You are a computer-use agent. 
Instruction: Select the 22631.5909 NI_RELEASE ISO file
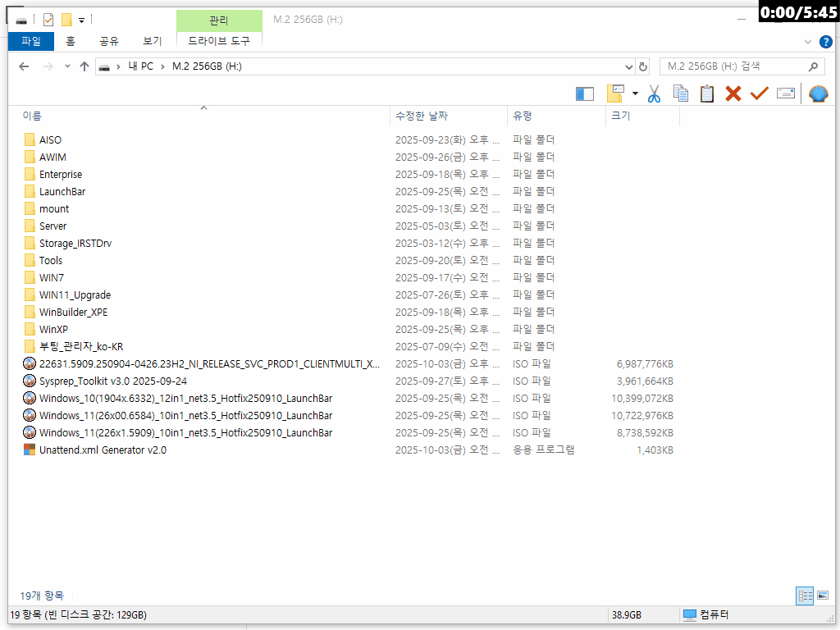coord(209,363)
